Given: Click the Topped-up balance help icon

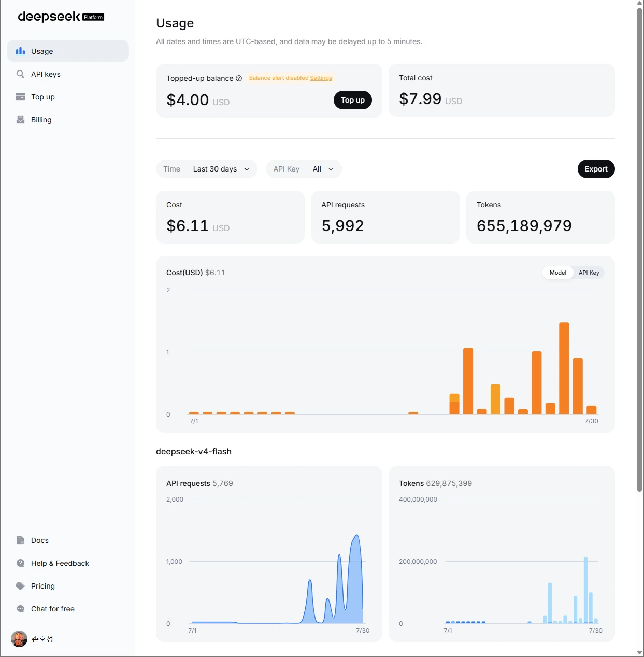Looking at the screenshot, I should pos(239,78).
